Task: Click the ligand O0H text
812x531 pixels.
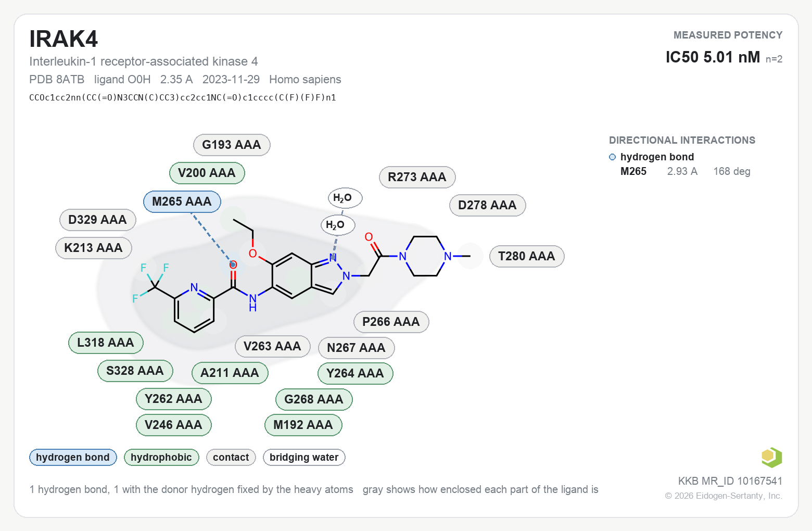Action: (122, 79)
